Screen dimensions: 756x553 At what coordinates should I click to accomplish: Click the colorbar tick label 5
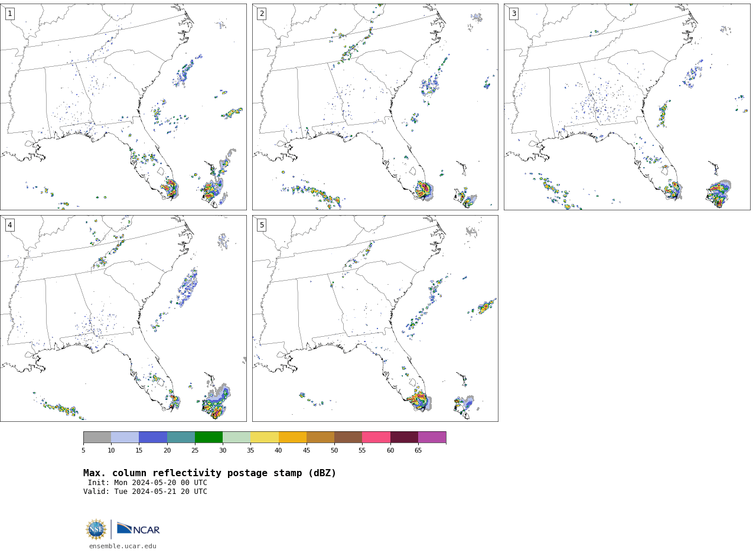[83, 451]
